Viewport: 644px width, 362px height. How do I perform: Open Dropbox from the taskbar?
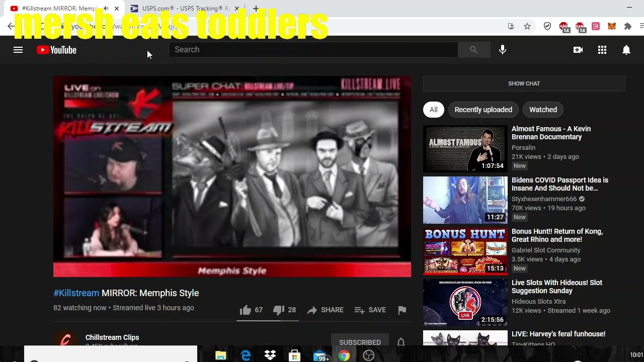(x=270, y=356)
